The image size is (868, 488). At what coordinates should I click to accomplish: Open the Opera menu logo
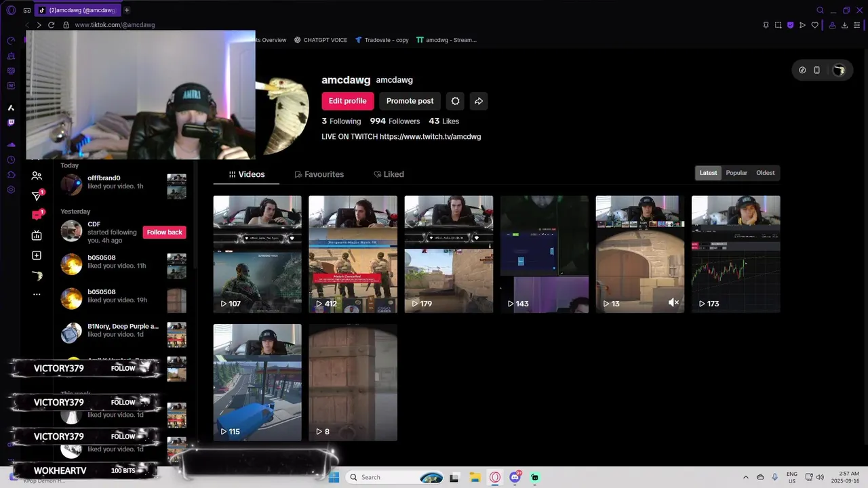(11, 10)
